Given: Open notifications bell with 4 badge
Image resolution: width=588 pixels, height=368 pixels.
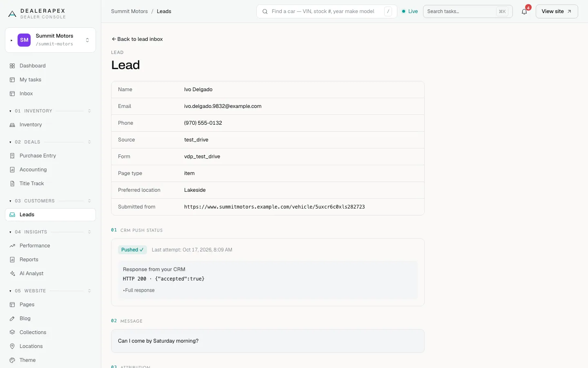Looking at the screenshot, I should click(x=524, y=11).
